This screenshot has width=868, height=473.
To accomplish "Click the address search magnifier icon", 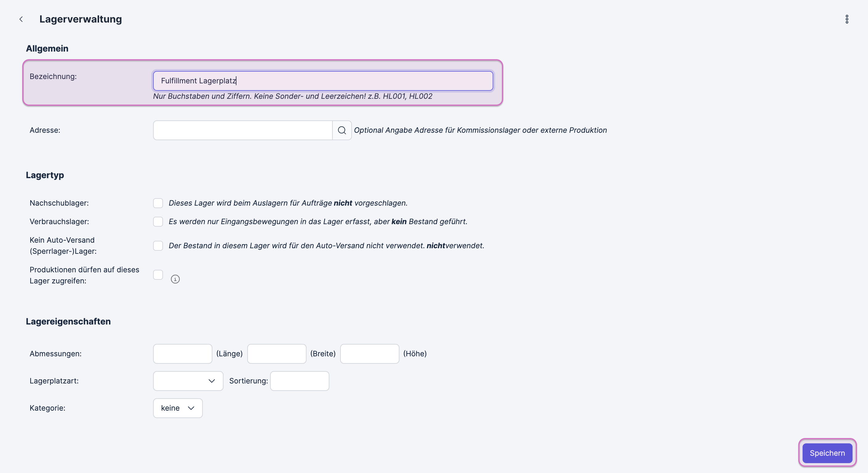I will [342, 130].
